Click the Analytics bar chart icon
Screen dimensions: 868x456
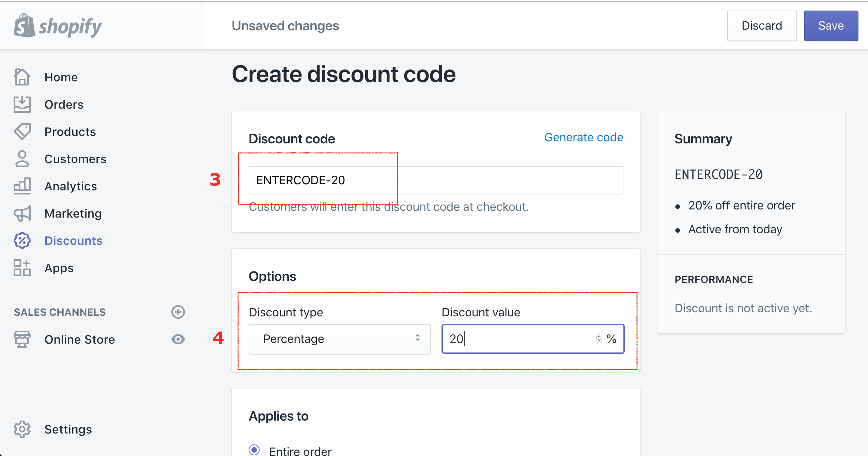pyautogui.click(x=22, y=186)
